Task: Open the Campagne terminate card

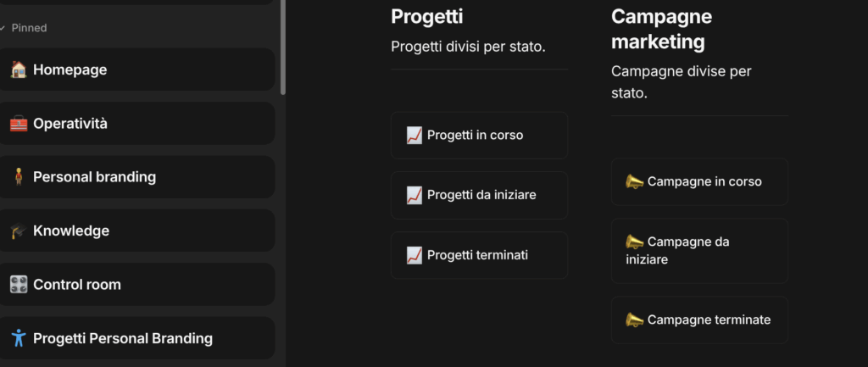Action: tap(709, 320)
